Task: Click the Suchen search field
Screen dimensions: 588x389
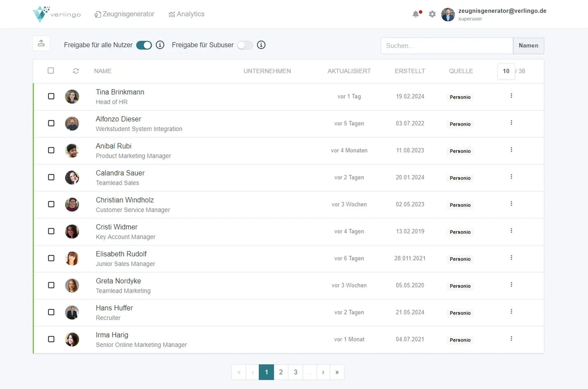Action: point(447,45)
